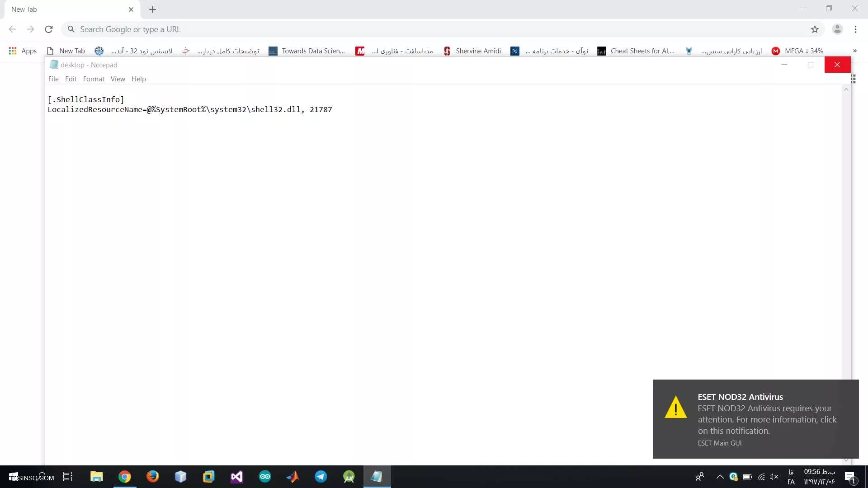This screenshot has width=868, height=488.
Task: Click the browser address bar field
Action: click(x=434, y=28)
